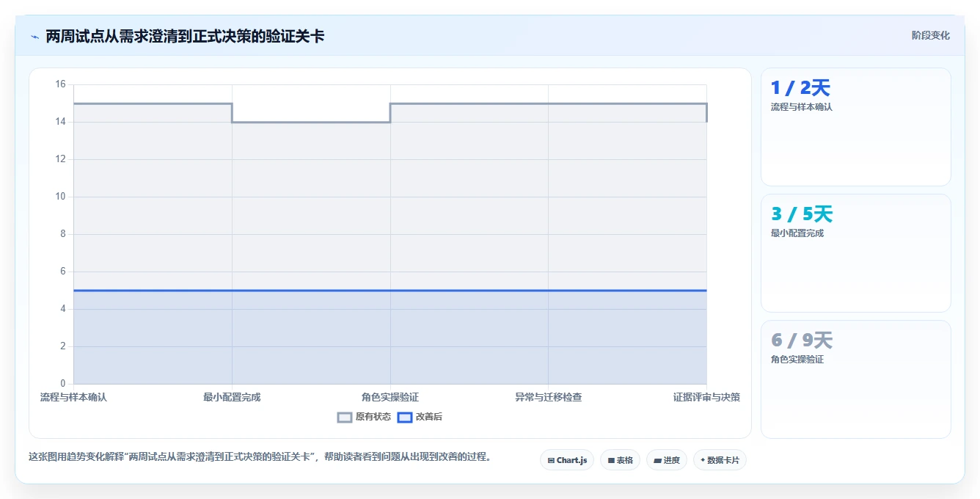Click the icon in Chart.js tag
This screenshot has width=980, height=499.
click(551, 461)
